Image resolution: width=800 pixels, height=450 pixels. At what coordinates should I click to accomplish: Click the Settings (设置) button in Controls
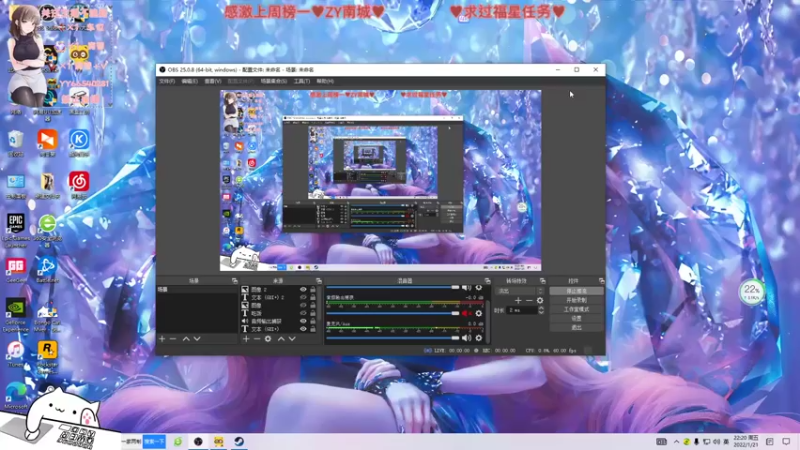tap(577, 318)
